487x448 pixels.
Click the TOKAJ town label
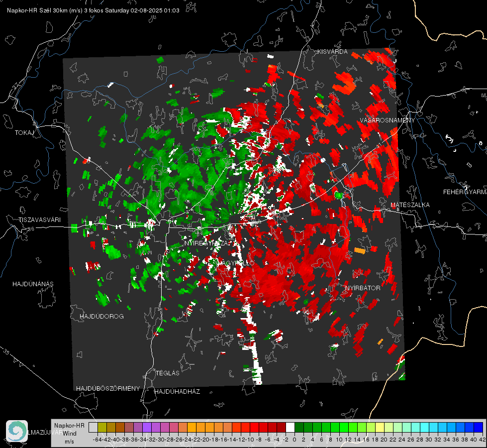pyautogui.click(x=24, y=133)
